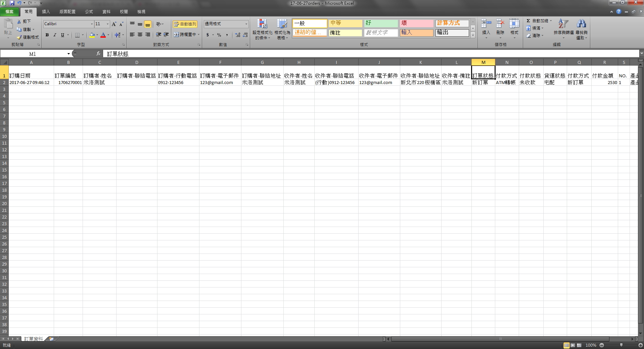
Task: Toggle Bold formatting
Action: tap(47, 35)
